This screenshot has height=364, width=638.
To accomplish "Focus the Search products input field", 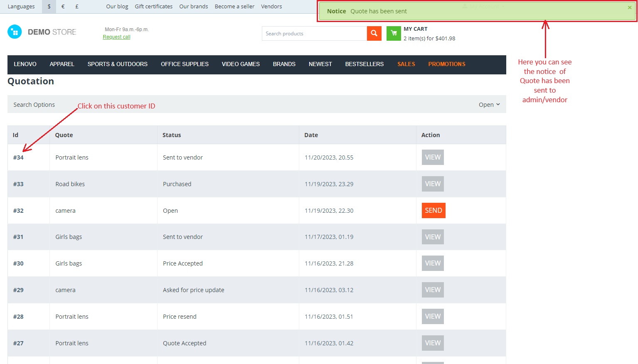I will coord(314,33).
